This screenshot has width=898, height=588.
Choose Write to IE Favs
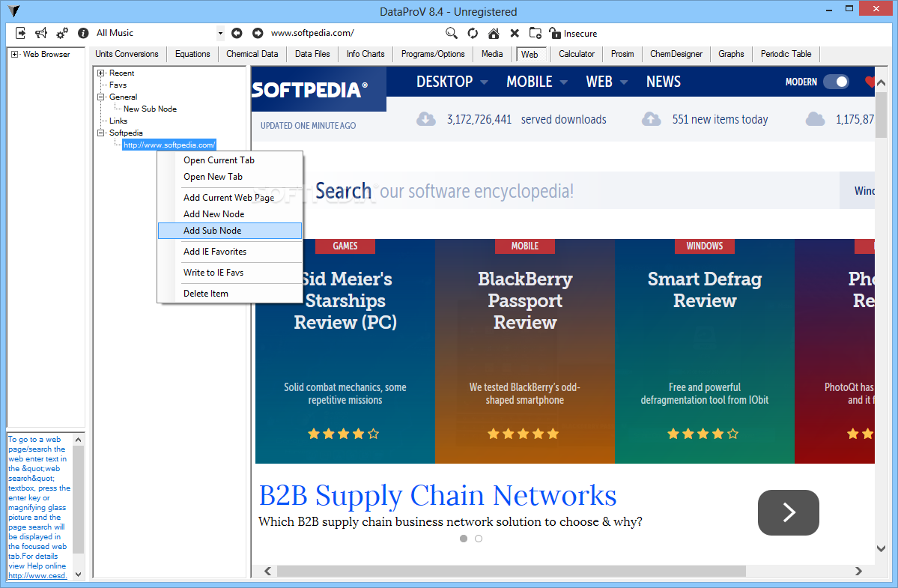[230, 273]
